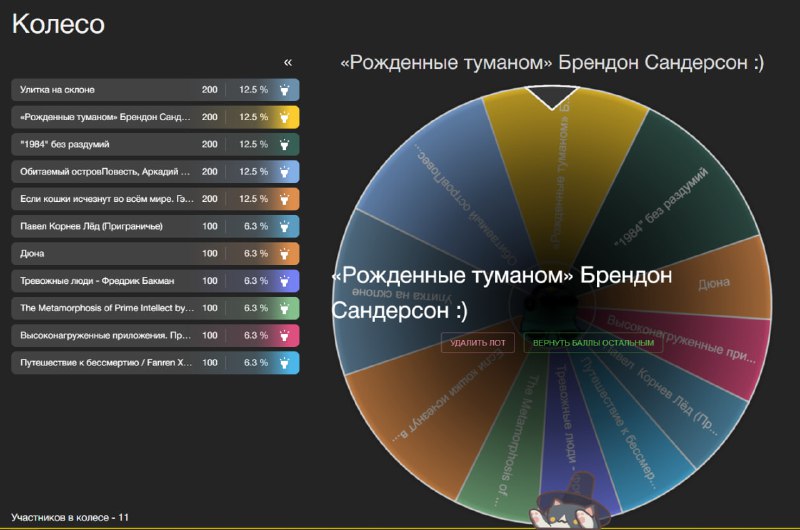Click highlight icon on Тревожные люди row
This screenshot has height=530, width=800.
coord(285,281)
